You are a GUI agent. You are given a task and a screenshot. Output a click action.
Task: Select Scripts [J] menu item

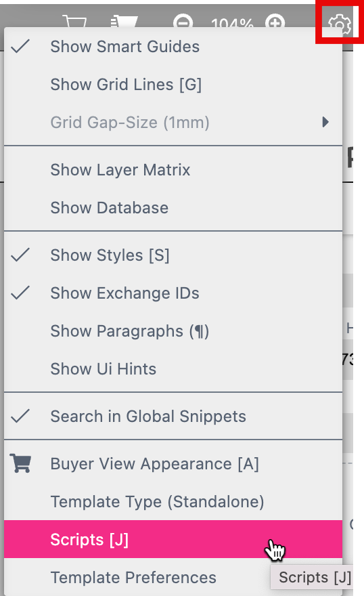[173, 539]
